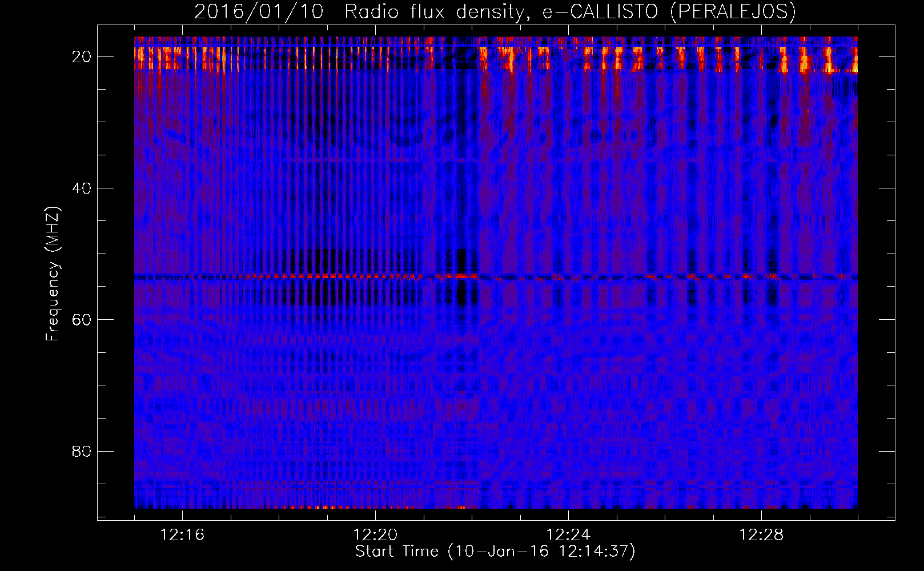Click the 80 MHz frequency tick label
Image resolution: width=924 pixels, height=571 pixels.
click(82, 451)
